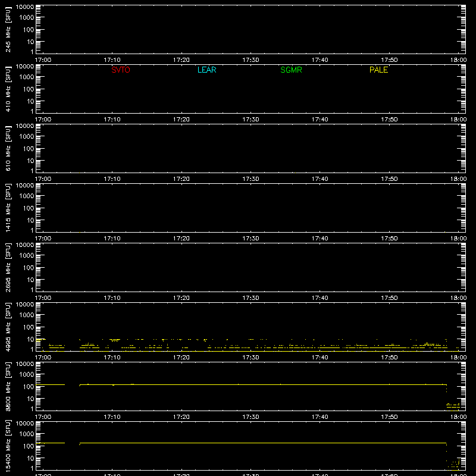Select the 610 MHz [SFU] axis title

point(8,148)
